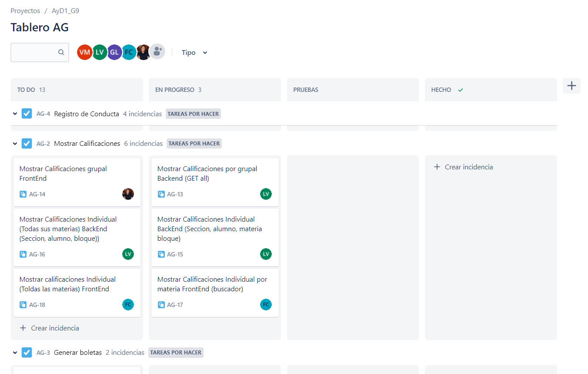
Task: Select the EN PROGRESO column header
Action: [x=215, y=90]
